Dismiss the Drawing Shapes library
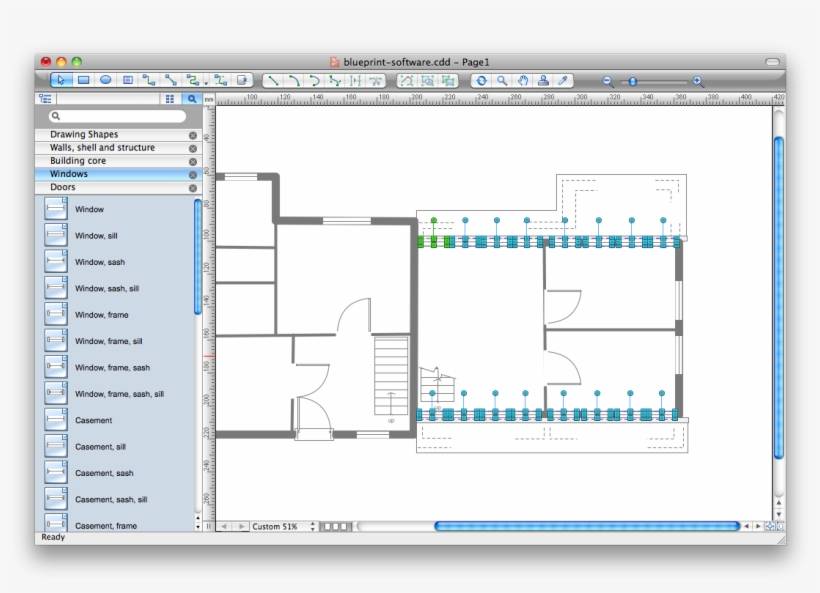The image size is (820, 593). (x=191, y=133)
